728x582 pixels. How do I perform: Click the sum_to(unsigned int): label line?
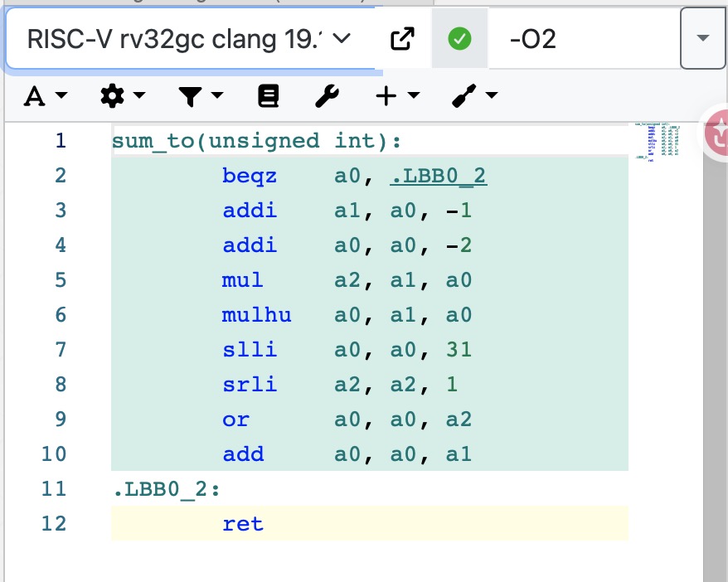[x=256, y=141]
